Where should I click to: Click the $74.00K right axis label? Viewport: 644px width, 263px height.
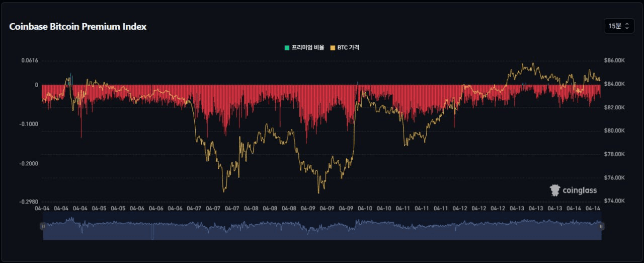click(614, 202)
